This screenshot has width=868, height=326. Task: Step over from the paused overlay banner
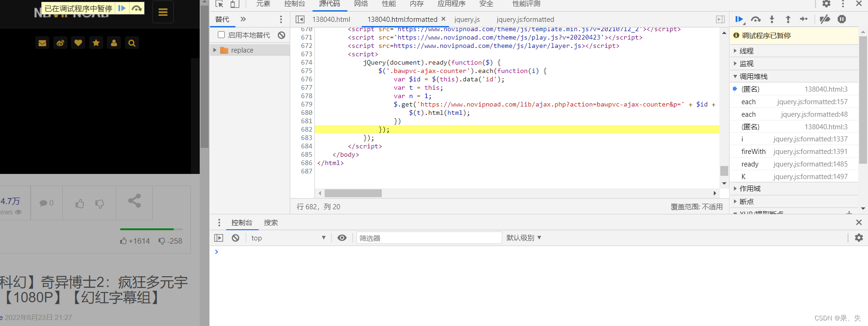(137, 8)
